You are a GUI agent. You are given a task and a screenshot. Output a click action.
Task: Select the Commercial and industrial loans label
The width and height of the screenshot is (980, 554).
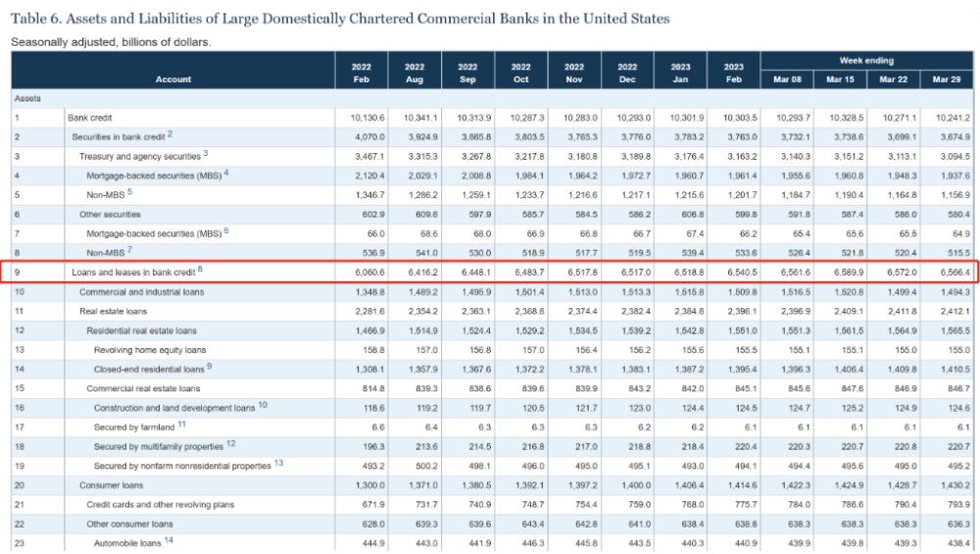(141, 292)
